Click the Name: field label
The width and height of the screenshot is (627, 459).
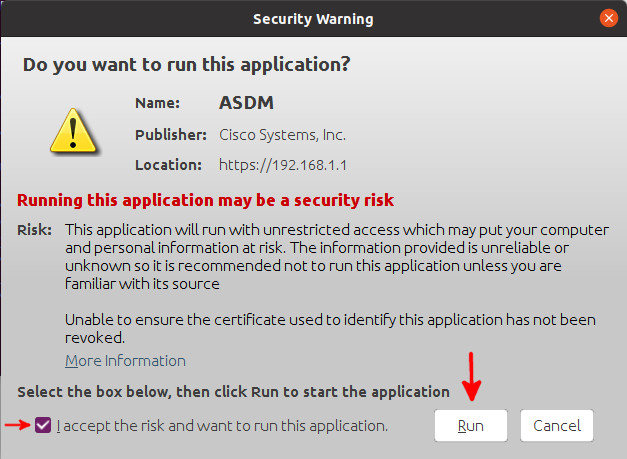[x=158, y=103]
